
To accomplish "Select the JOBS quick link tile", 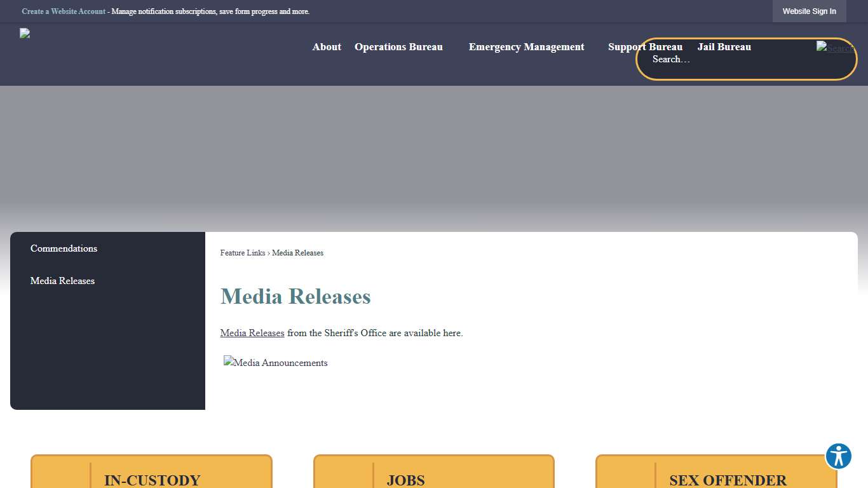I will (x=434, y=477).
